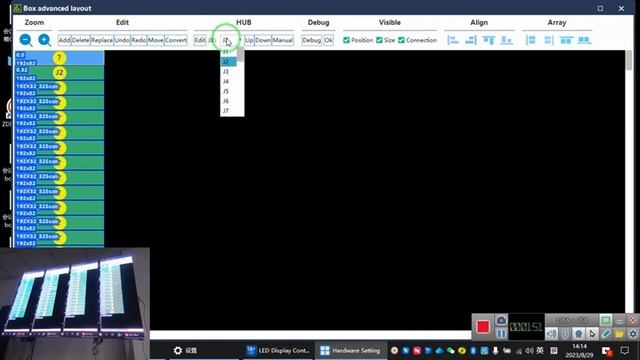Click the Down button in HUB group
The height and width of the screenshot is (360, 640).
click(263, 40)
